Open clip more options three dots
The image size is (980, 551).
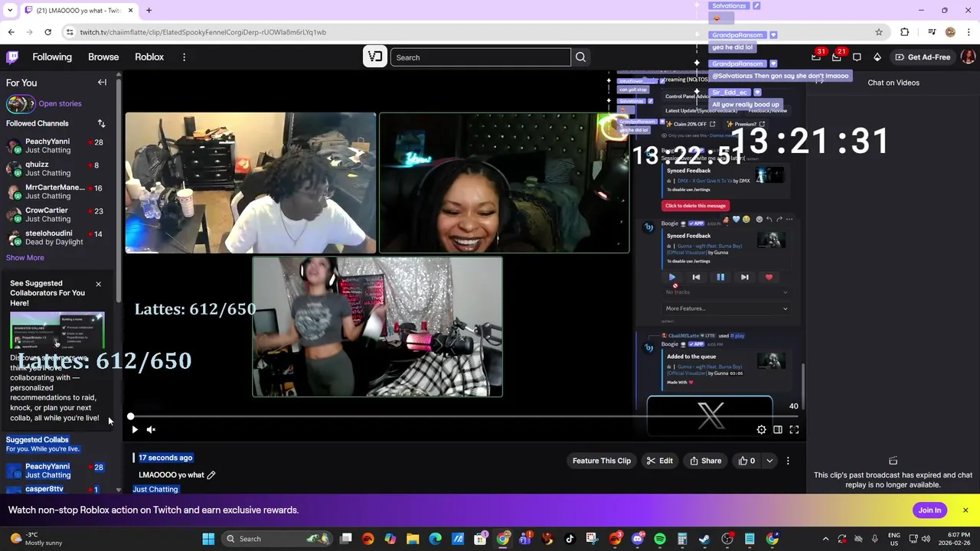click(788, 461)
